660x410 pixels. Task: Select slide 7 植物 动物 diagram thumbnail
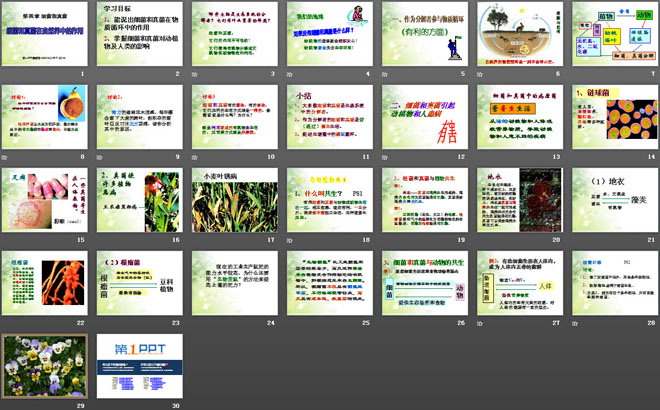click(615, 34)
